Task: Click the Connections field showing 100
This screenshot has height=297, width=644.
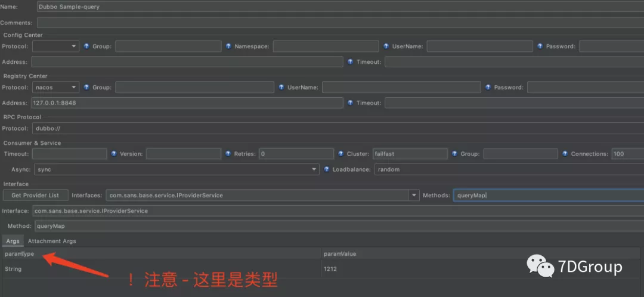Action: (627, 154)
